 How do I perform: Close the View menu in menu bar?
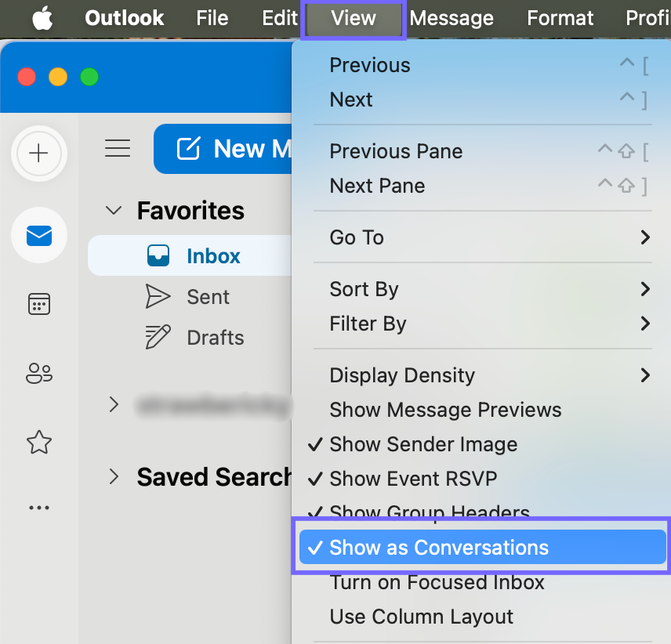coord(354,18)
